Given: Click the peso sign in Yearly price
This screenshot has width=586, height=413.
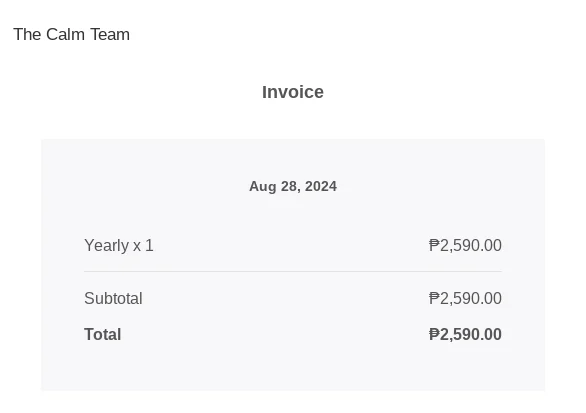Looking at the screenshot, I should pyautogui.click(x=434, y=246).
